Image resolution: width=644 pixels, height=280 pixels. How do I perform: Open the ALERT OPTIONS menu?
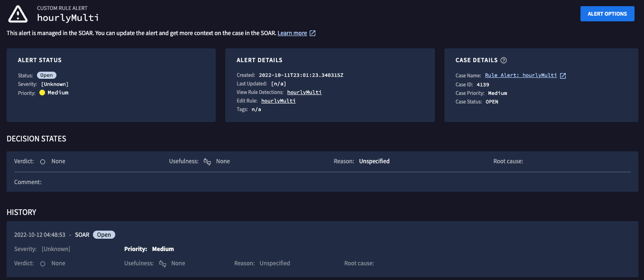(607, 14)
